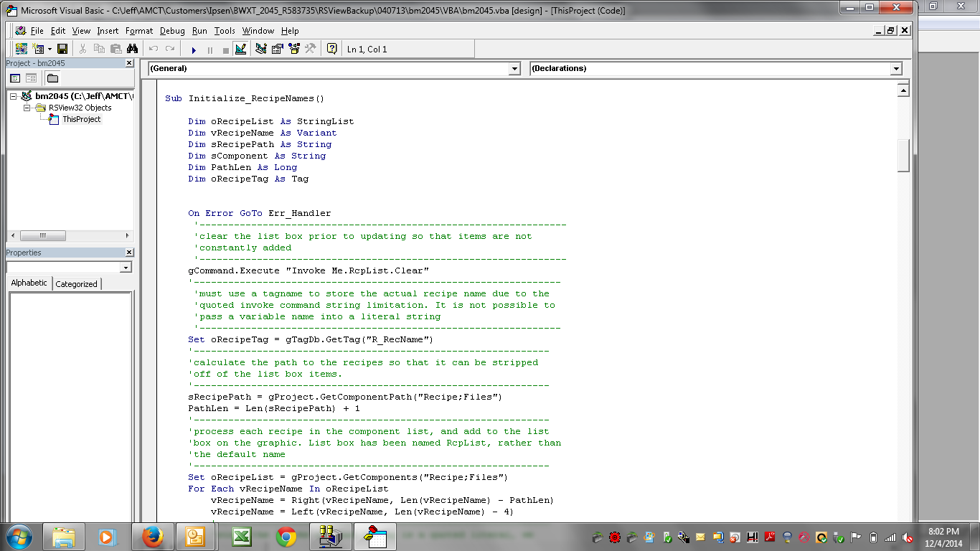Close the Properties panel
980x551 pixels.
coord(129,253)
